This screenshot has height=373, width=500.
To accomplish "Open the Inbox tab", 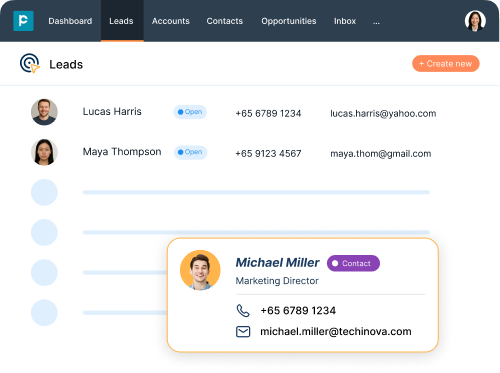I will pyautogui.click(x=345, y=21).
